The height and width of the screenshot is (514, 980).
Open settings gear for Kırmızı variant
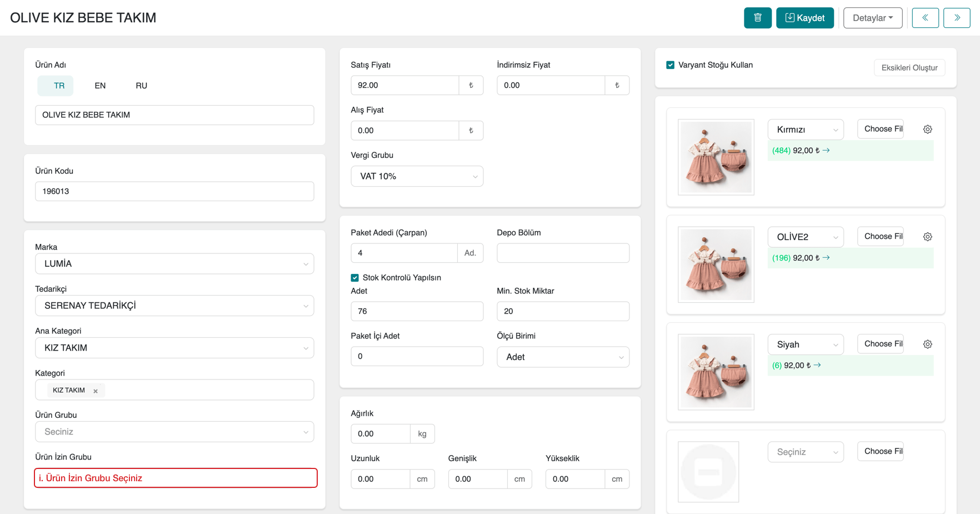[927, 129]
